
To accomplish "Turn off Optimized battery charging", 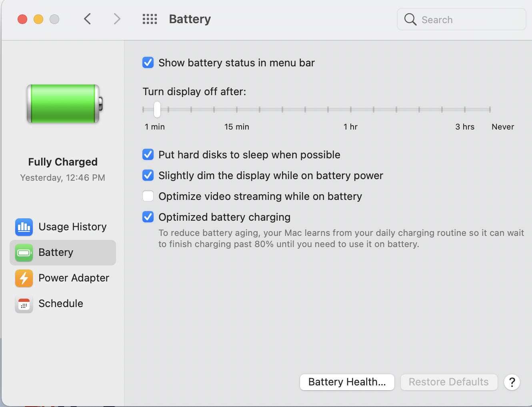I will (148, 217).
